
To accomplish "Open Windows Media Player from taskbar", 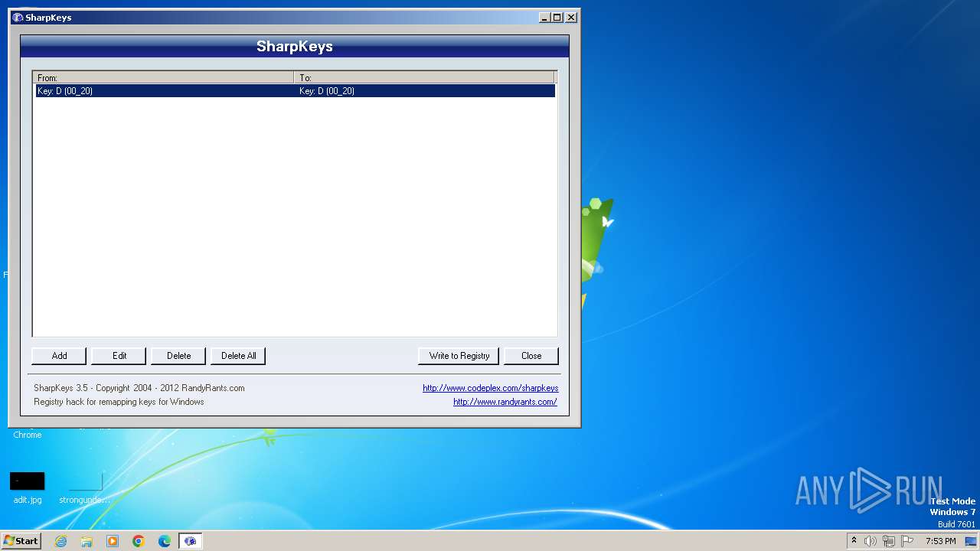I will coord(113,541).
